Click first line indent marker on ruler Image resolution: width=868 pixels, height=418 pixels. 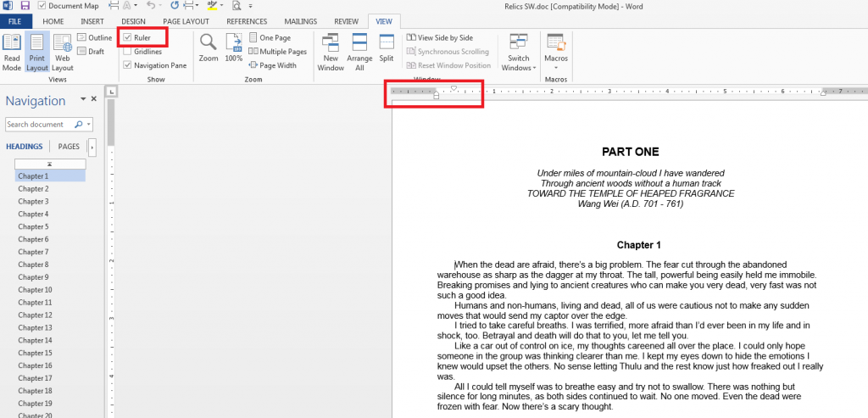coord(453,88)
